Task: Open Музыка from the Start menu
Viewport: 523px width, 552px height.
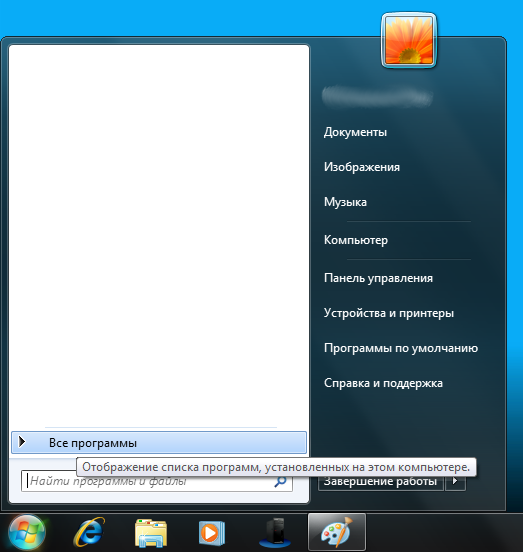Action: [x=345, y=202]
